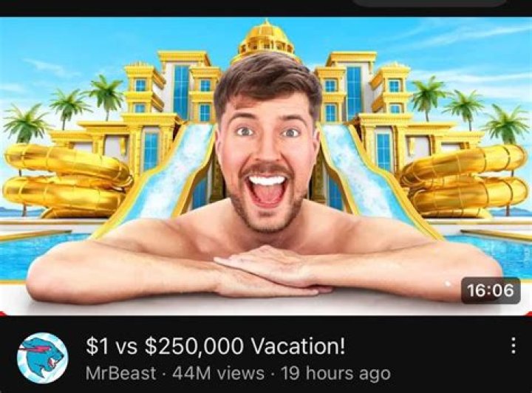
Task: Click the 16:06 duration badge
Action: tap(491, 290)
